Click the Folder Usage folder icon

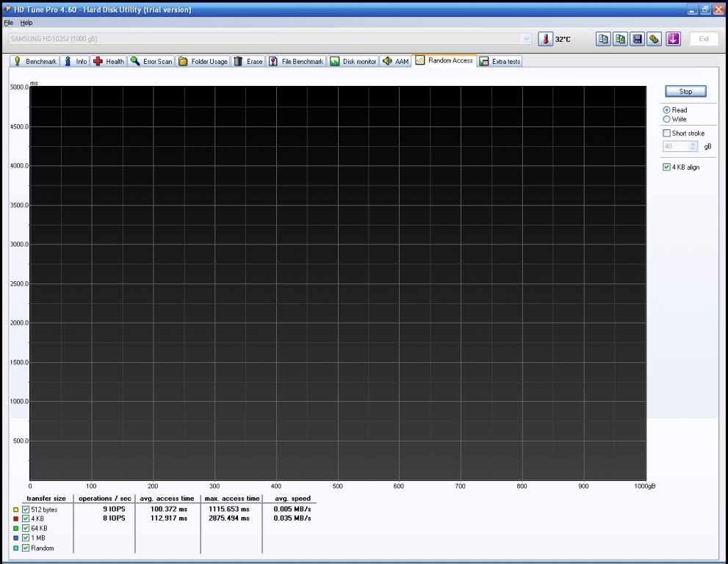pos(183,61)
